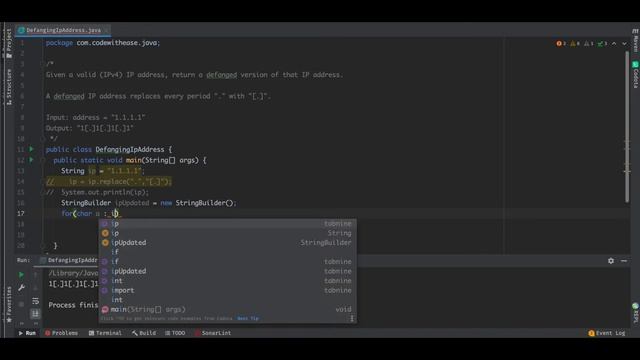Image resolution: width=640 pixels, height=360 pixels.
Task: Click the package com.codewithease.java line
Action: (103, 43)
